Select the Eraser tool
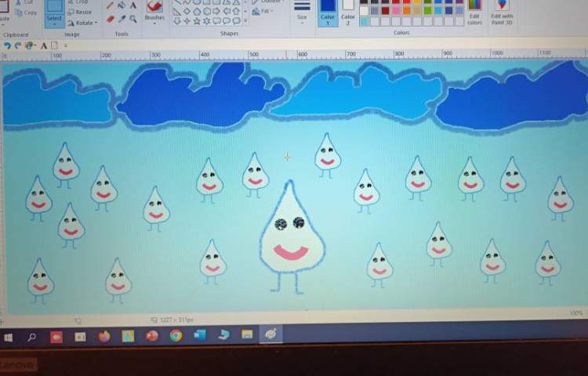Image resolution: width=588 pixels, height=376 pixels. [110, 18]
